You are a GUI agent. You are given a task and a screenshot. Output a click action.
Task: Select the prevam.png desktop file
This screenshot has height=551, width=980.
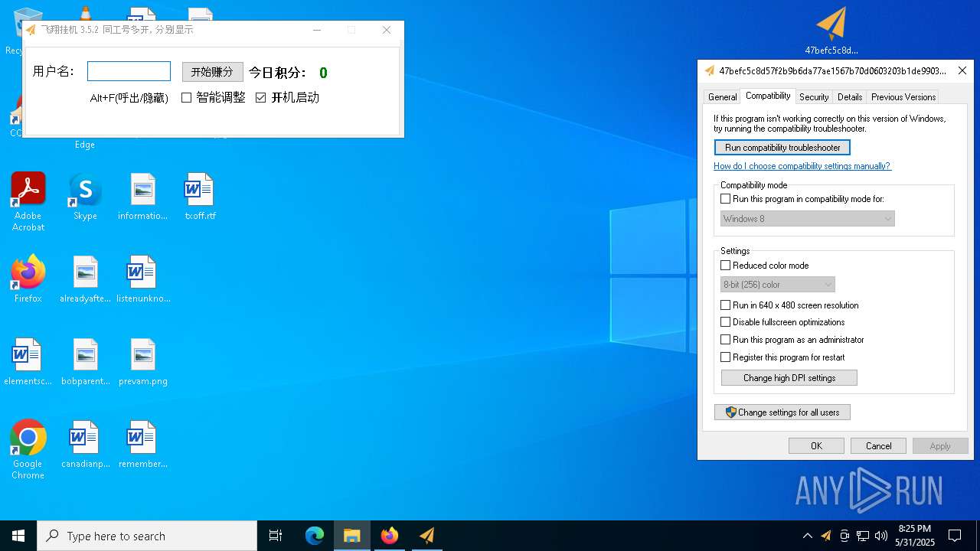click(143, 361)
